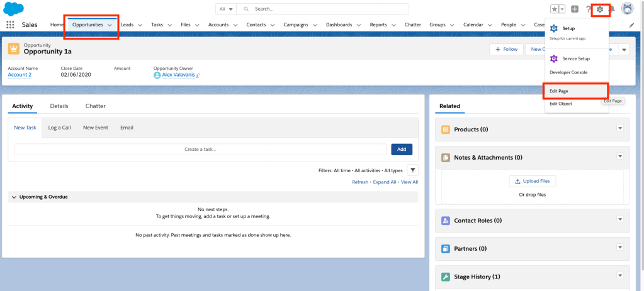Select the Log a Call tab
The height and width of the screenshot is (291, 644).
(59, 128)
